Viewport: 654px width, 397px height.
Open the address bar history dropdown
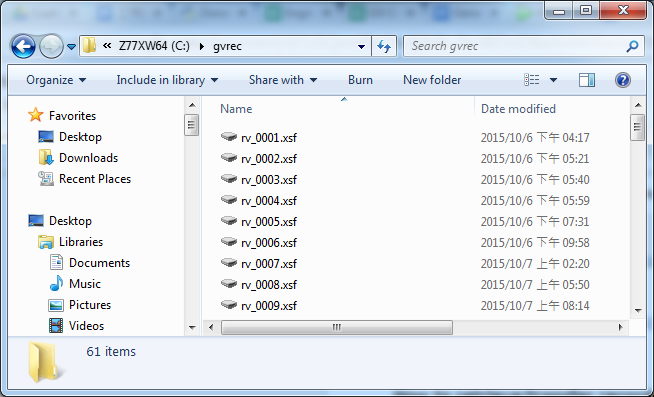362,47
